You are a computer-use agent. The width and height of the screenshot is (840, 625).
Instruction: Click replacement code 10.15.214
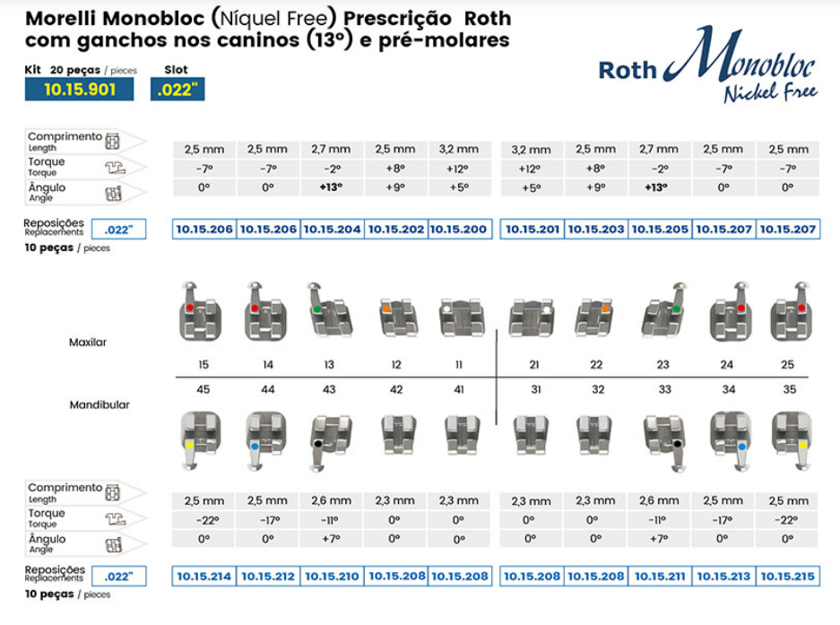click(x=204, y=577)
